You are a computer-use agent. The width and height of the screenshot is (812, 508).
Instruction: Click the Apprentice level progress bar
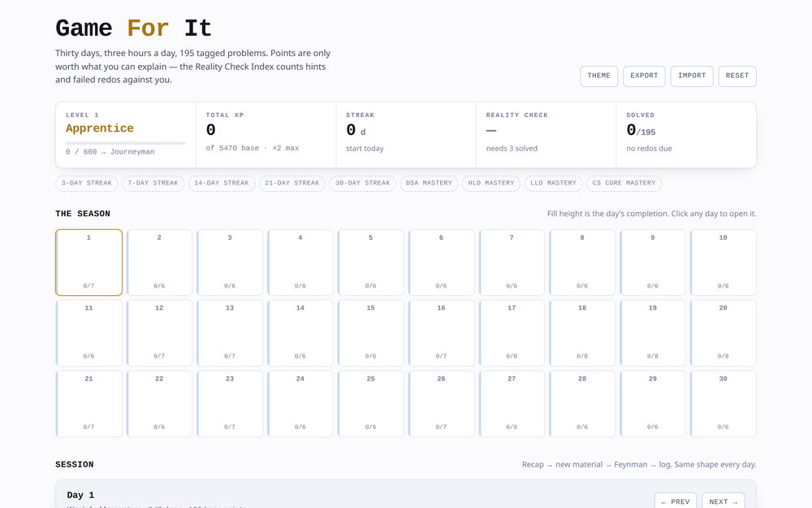click(125, 143)
